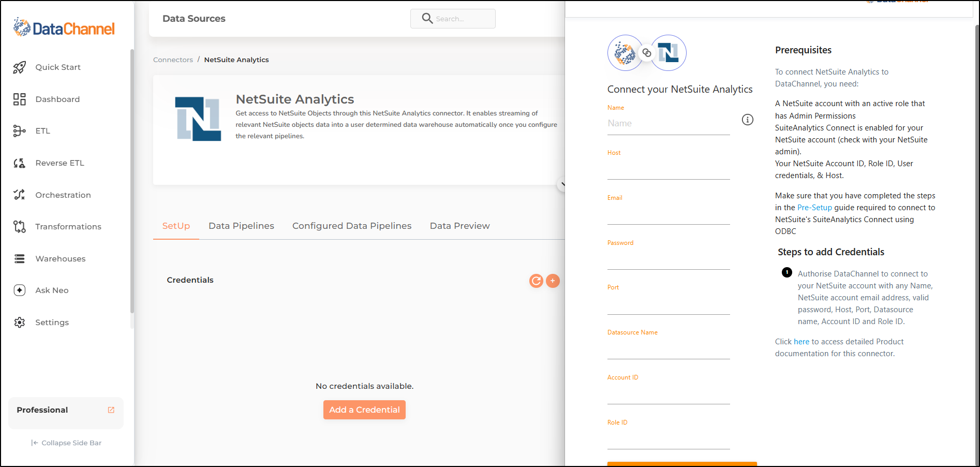Focus the Password input field

click(x=669, y=259)
